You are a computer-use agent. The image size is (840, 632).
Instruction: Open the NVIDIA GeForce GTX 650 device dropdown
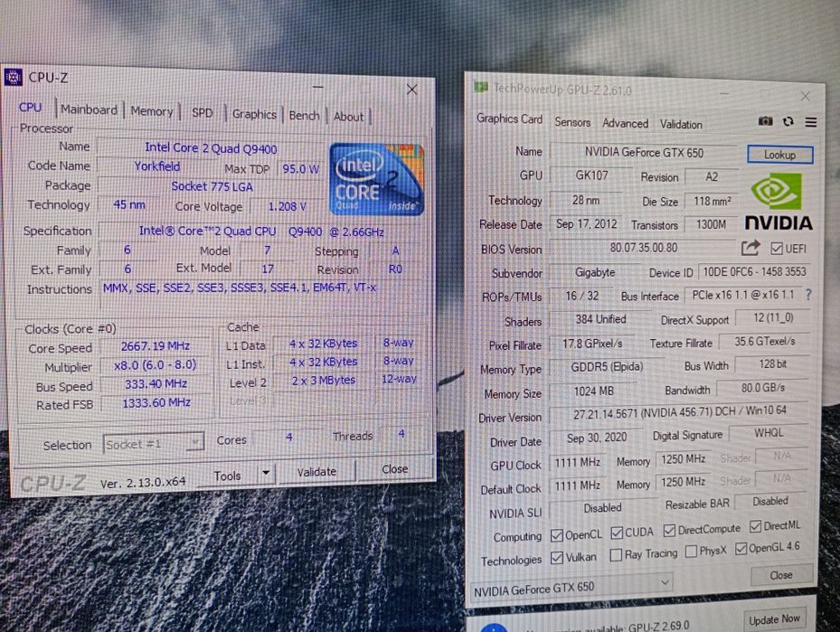pos(571,588)
